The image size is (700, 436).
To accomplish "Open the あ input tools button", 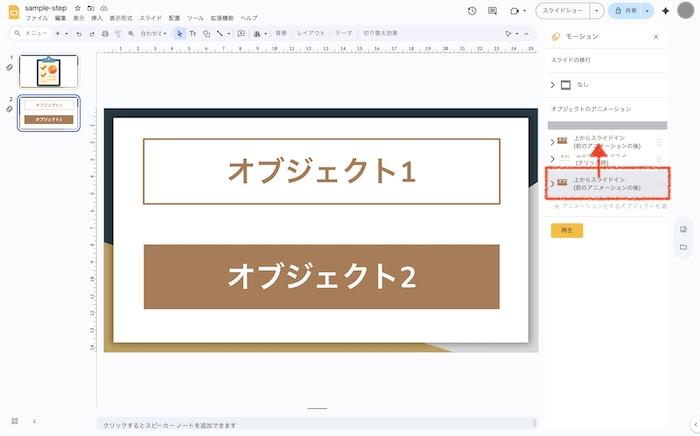I will tap(257, 33).
